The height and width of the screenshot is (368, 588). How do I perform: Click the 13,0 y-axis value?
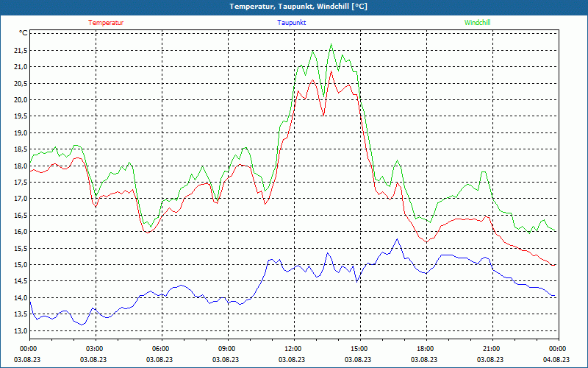(21, 330)
